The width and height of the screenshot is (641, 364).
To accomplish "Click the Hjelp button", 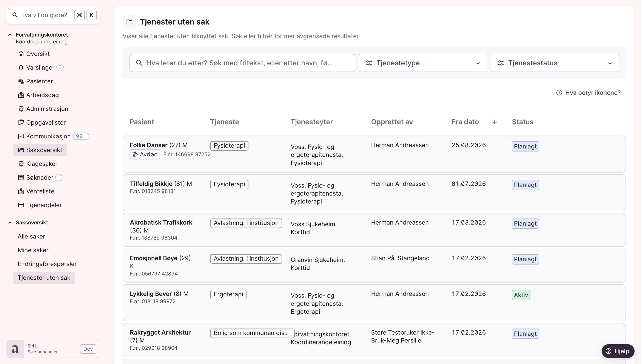I will (x=618, y=351).
